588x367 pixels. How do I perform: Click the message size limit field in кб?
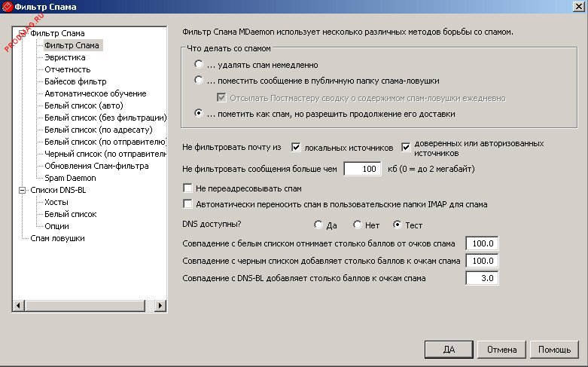pos(363,169)
